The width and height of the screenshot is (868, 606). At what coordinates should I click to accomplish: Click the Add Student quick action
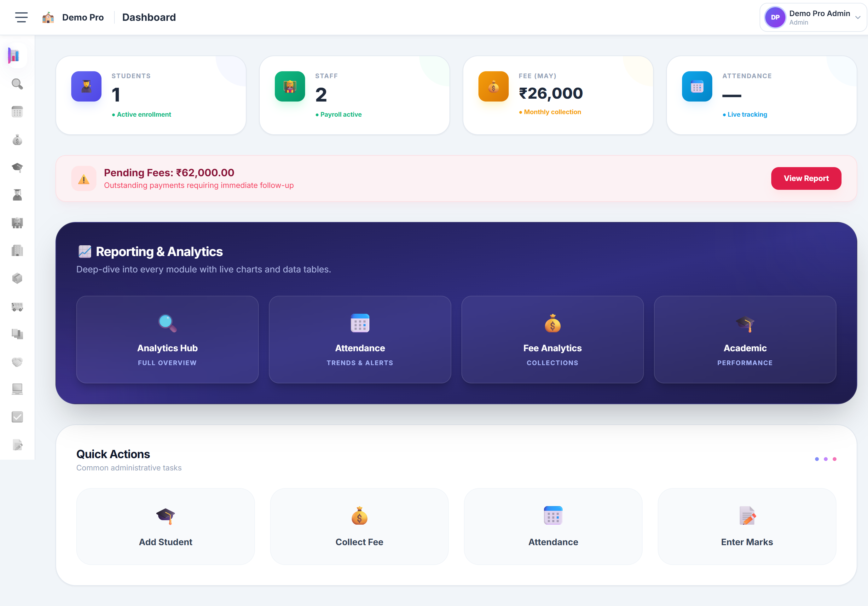click(x=165, y=527)
